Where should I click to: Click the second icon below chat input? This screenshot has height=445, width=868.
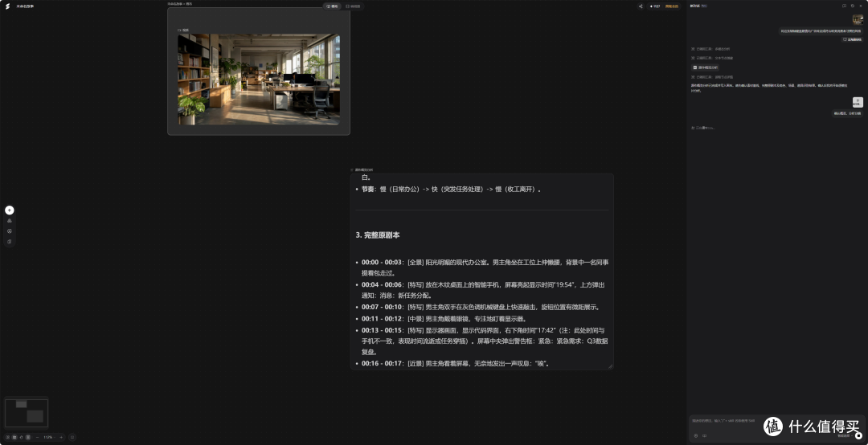pos(705,435)
